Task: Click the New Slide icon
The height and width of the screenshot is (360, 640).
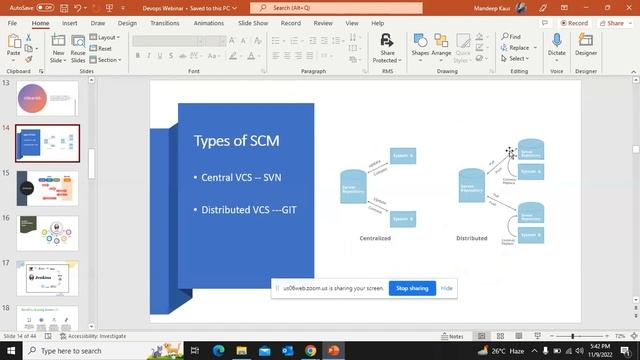Action: click(58, 41)
